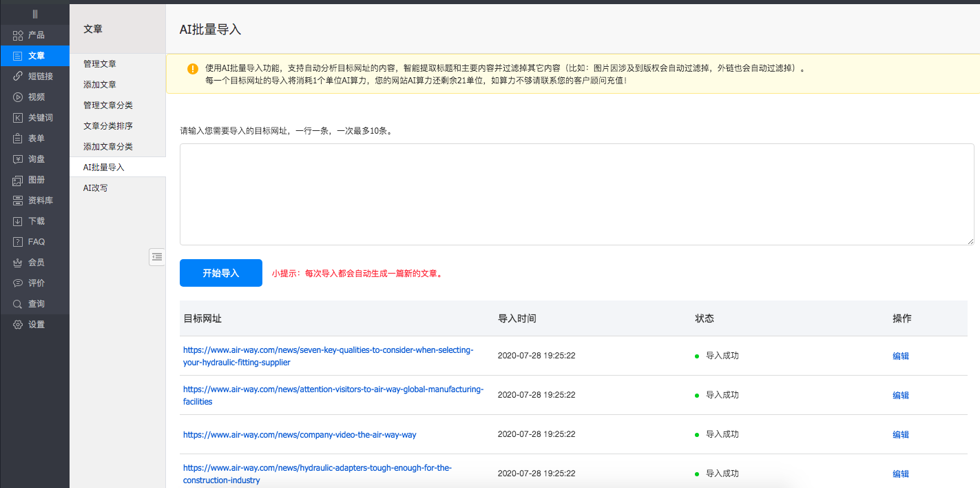The height and width of the screenshot is (488, 980).
Task: Open the Manage Articles menu item
Action: click(x=100, y=63)
